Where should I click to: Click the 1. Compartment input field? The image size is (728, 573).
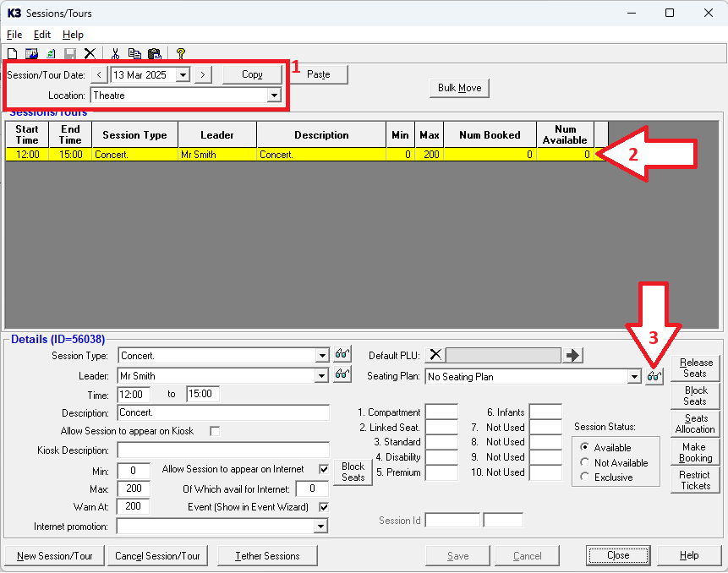[441, 412]
